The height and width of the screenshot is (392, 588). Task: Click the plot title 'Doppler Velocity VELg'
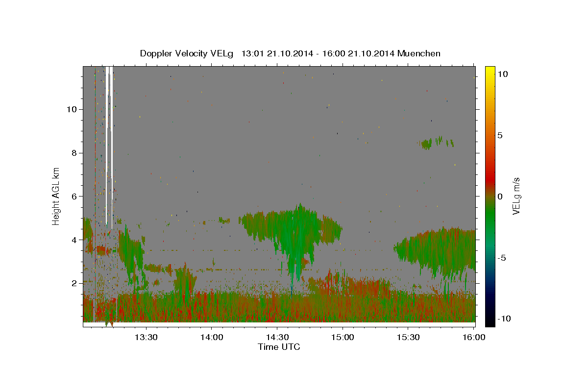click(188, 53)
